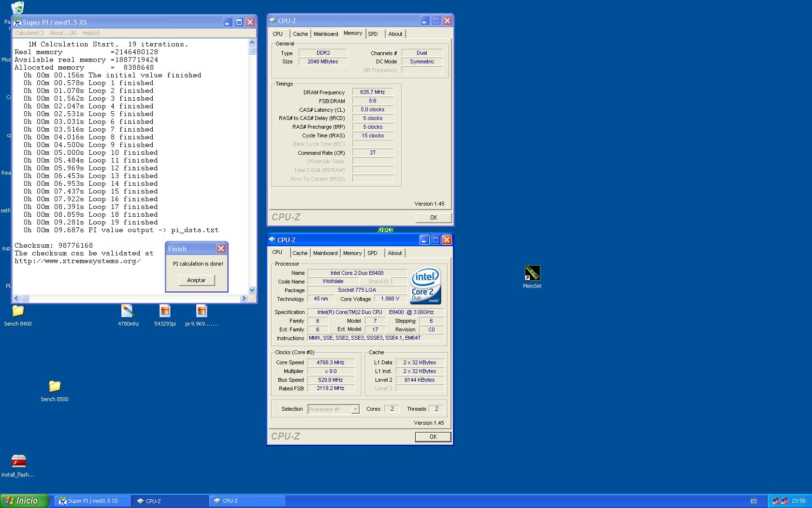Open the Calculate(C) menu in Super PI
The image size is (812, 508).
29,33
